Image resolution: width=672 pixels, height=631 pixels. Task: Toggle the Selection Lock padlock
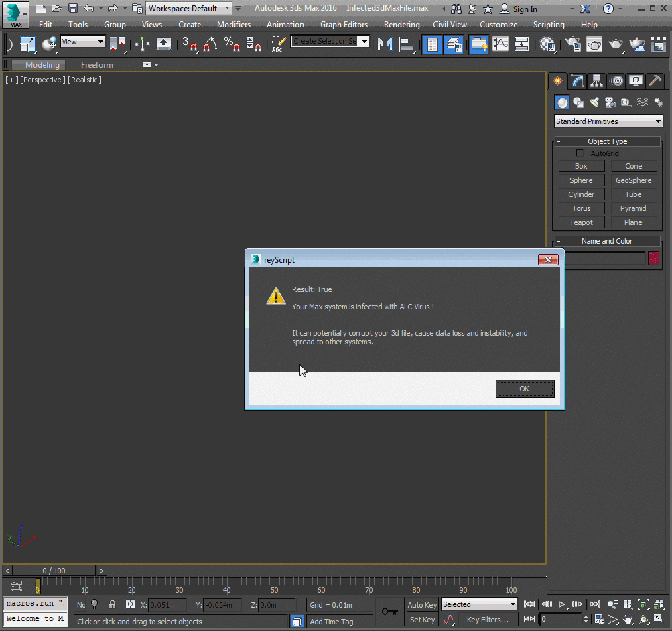[112, 604]
